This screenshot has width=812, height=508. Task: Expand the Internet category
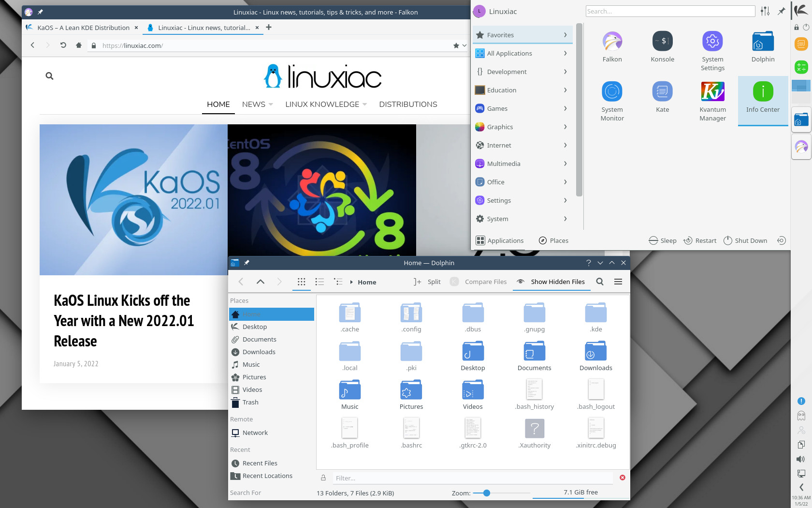(x=522, y=145)
